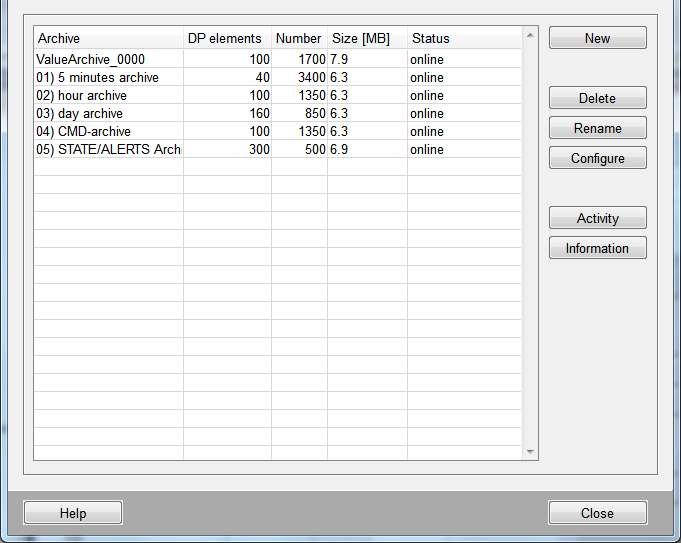Click the Size [MB] column header
This screenshot has width=681, height=543.
pos(366,38)
